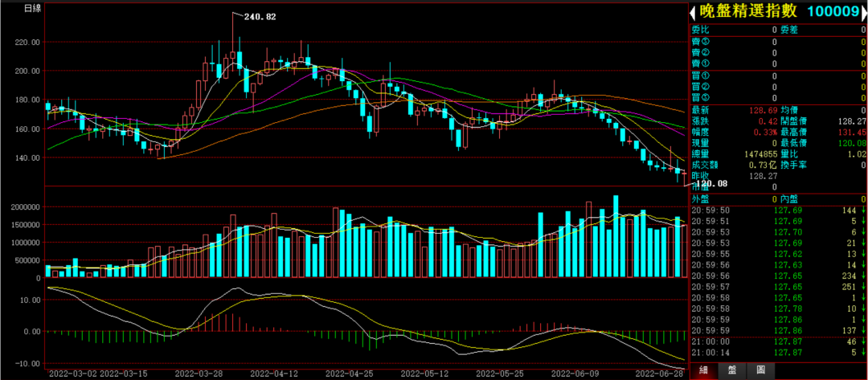Select the 賣③ order book row
Image resolution: width=868 pixels, height=380 pixels.
click(778, 42)
